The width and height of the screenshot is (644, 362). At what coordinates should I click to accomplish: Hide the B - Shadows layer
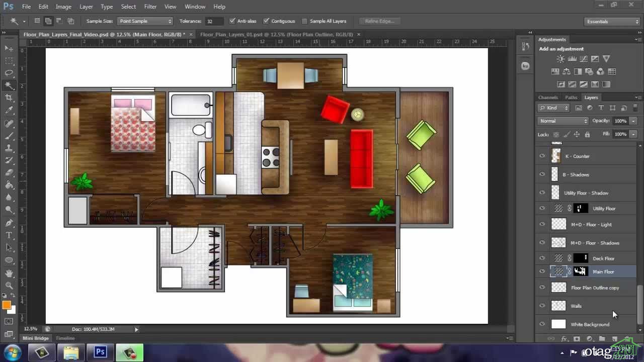tap(542, 174)
